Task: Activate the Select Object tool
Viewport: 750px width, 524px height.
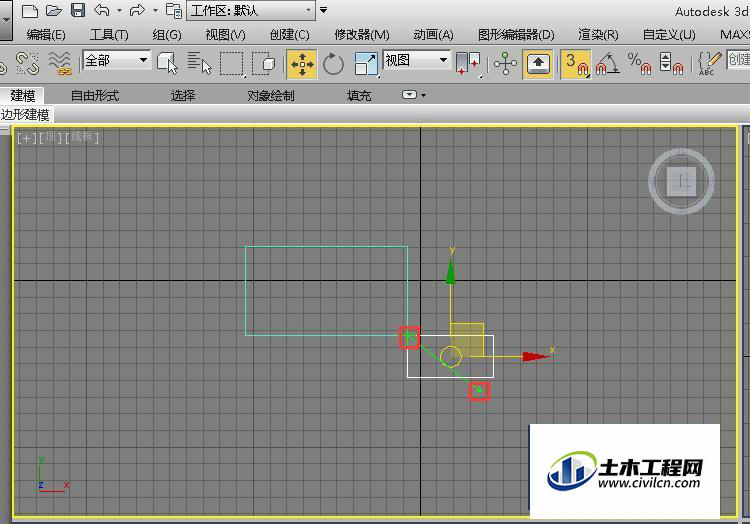Action: point(167,64)
